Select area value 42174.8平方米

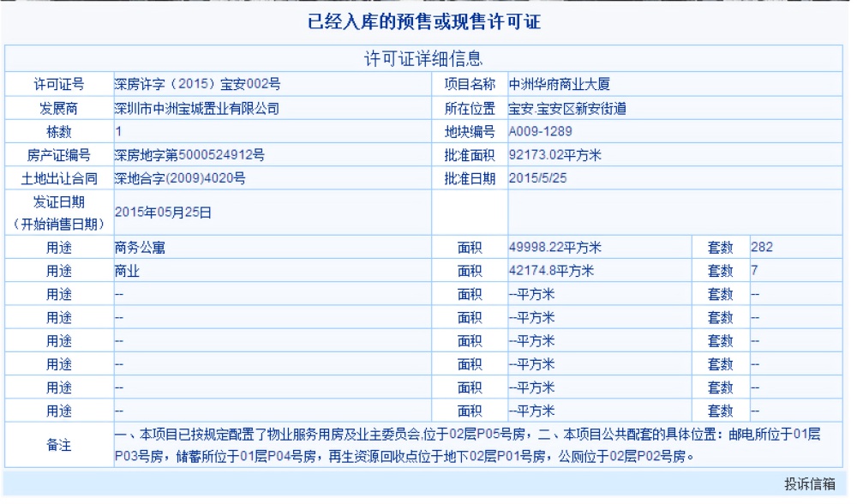coord(551,271)
